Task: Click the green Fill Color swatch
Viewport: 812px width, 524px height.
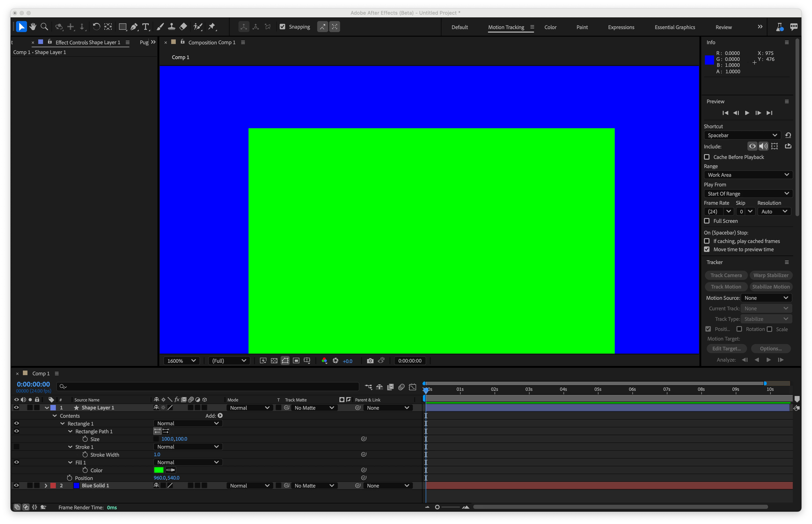Action: click(x=158, y=470)
